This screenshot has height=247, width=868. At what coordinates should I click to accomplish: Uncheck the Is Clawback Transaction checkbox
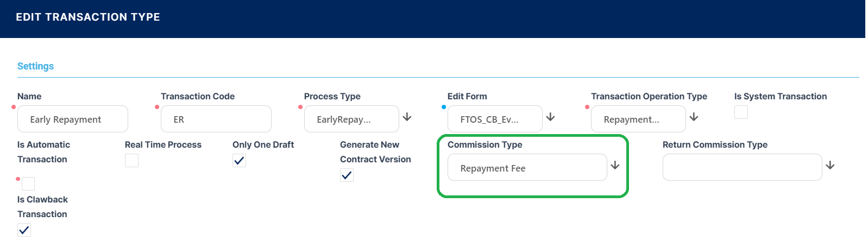point(24,230)
